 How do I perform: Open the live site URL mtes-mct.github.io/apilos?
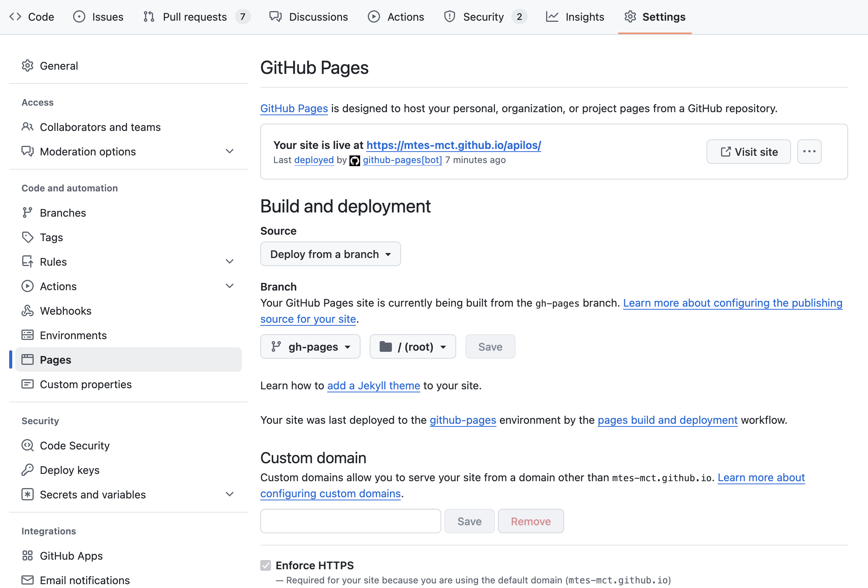pyautogui.click(x=454, y=145)
